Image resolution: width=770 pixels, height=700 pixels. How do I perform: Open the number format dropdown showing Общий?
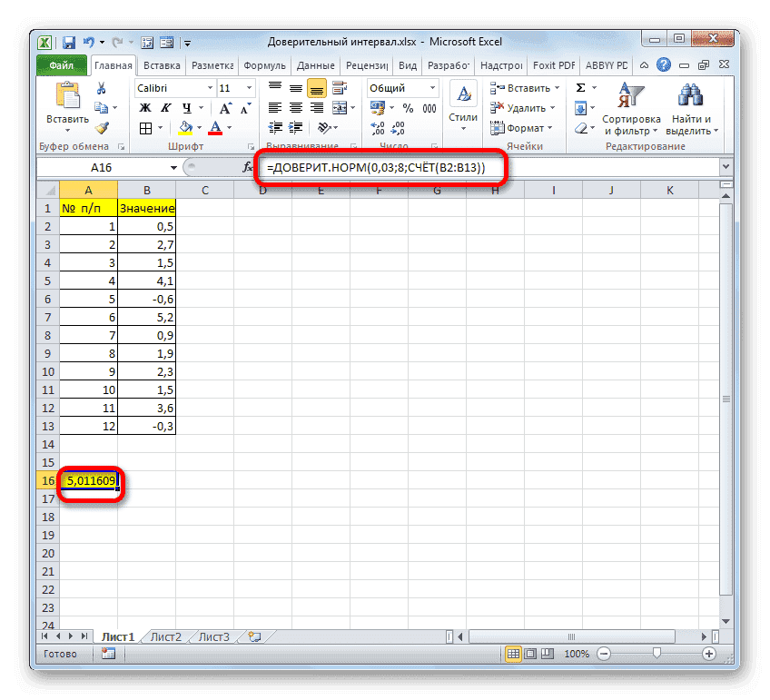point(402,87)
